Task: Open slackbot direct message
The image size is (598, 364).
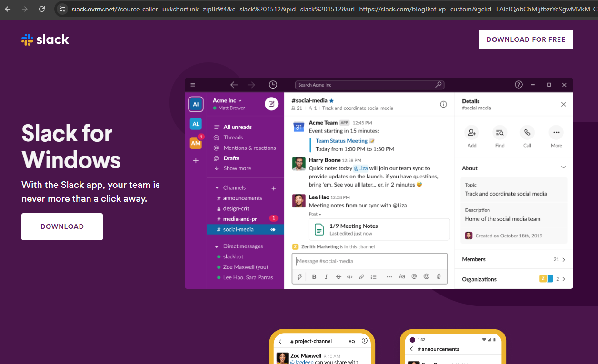Action: (x=233, y=257)
